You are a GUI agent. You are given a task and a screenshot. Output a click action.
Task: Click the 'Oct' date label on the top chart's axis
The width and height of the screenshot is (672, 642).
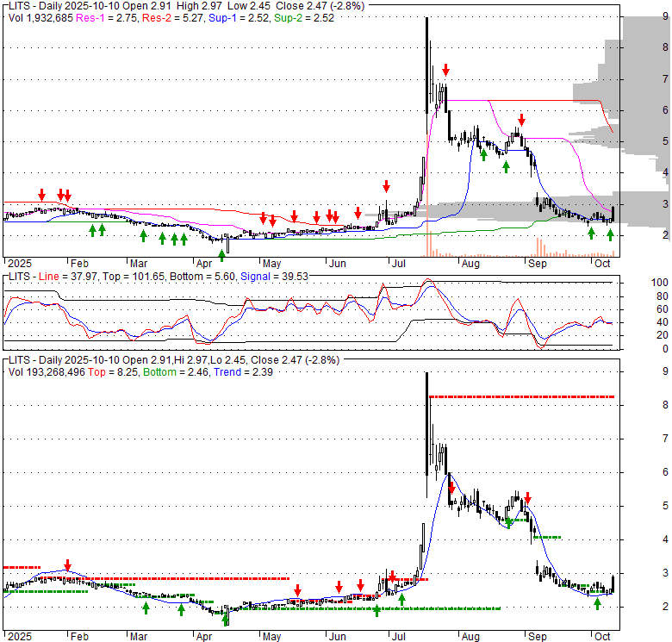point(602,264)
